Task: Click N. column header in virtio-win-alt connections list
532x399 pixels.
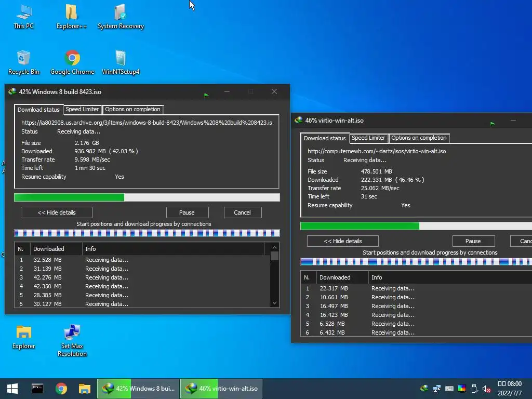Action: coord(309,277)
